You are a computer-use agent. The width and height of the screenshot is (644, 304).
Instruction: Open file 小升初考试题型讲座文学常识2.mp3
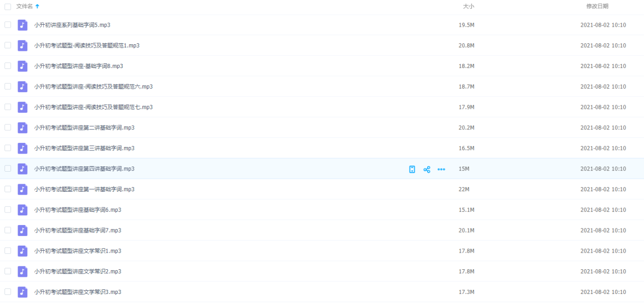(77, 271)
